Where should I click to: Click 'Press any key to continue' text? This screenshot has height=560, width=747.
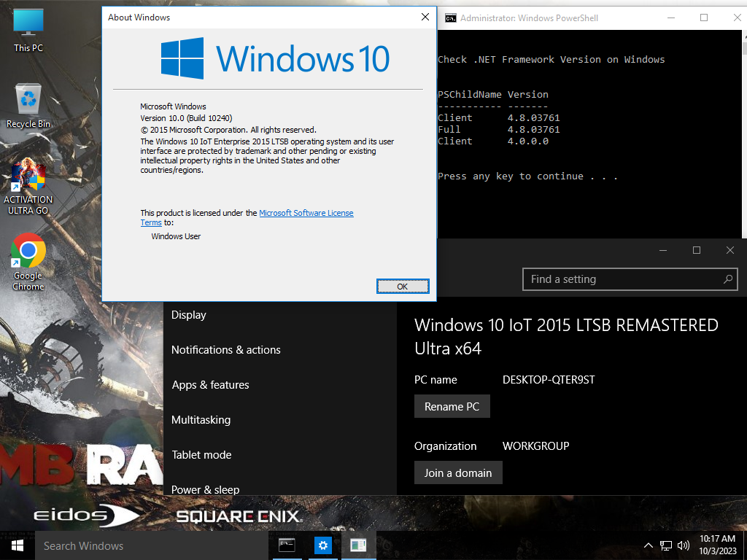(527, 176)
